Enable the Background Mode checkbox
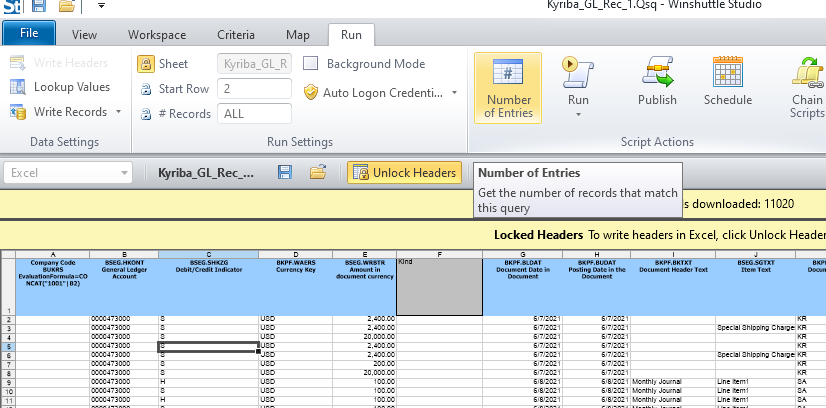The height and width of the screenshot is (408, 826). [x=310, y=64]
